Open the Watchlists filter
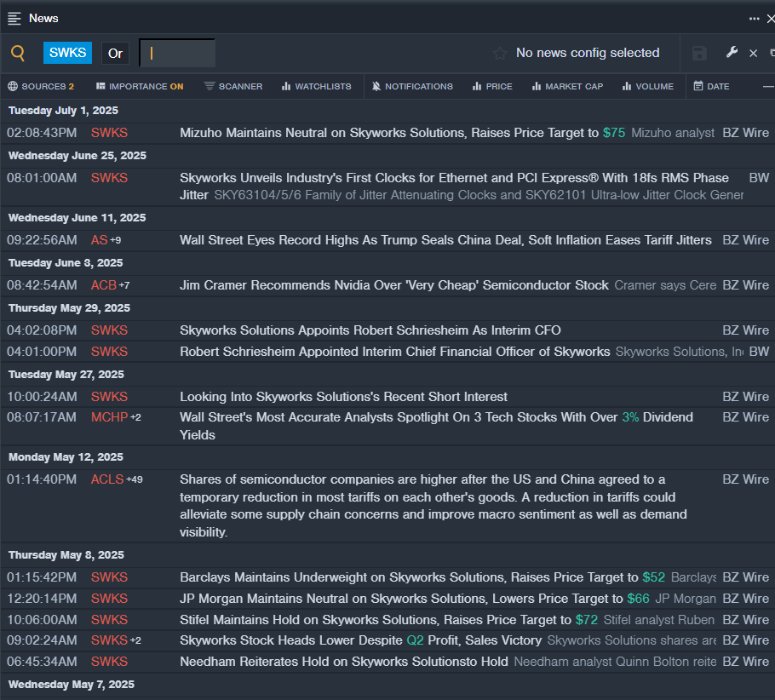Image resolution: width=775 pixels, height=700 pixels. [x=316, y=86]
